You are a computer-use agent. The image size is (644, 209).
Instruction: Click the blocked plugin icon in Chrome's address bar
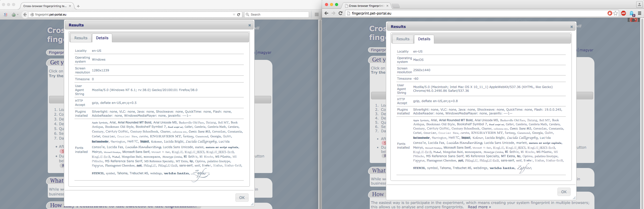[x=610, y=13]
